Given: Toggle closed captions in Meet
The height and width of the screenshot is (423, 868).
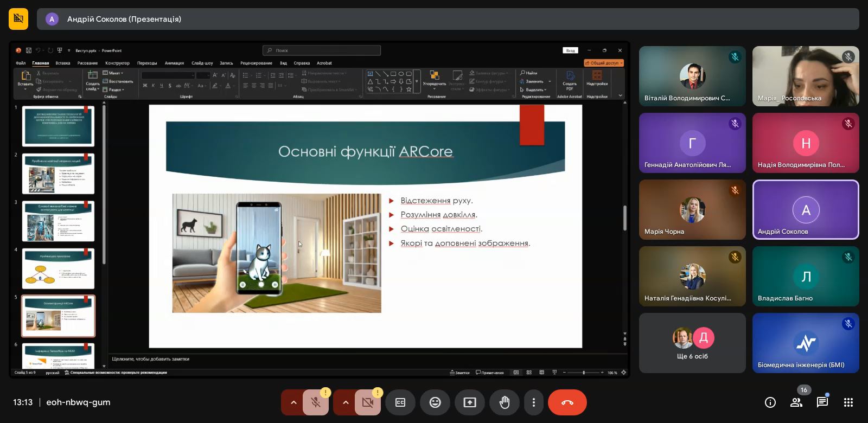Looking at the screenshot, I should click(400, 402).
